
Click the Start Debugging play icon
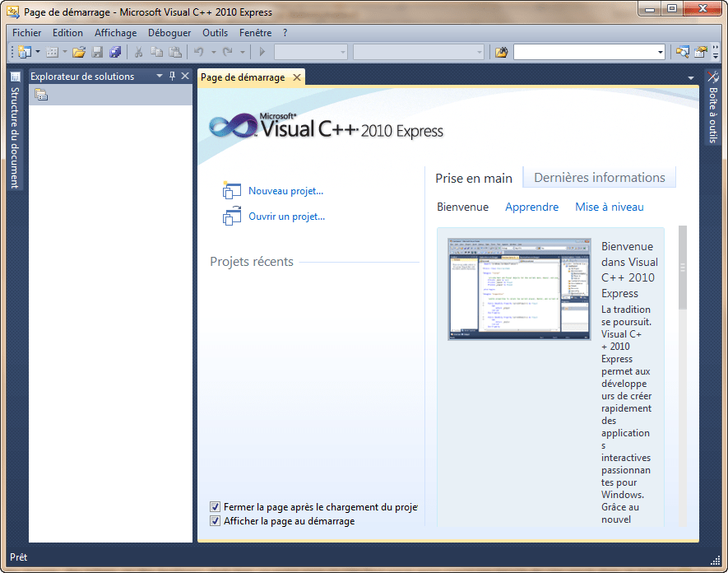(x=262, y=52)
